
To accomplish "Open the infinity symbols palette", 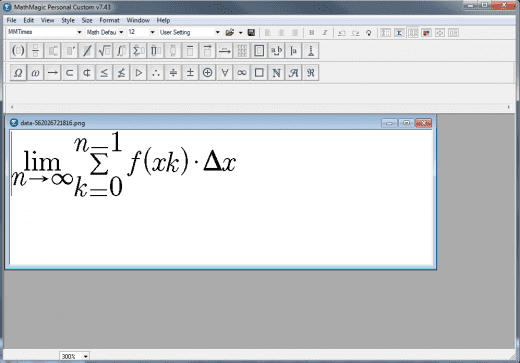I will pyautogui.click(x=242, y=73).
